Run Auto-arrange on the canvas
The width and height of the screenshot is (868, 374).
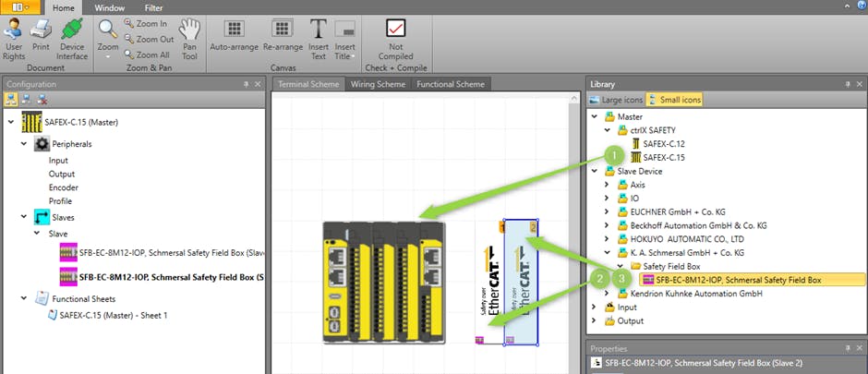tap(234, 35)
